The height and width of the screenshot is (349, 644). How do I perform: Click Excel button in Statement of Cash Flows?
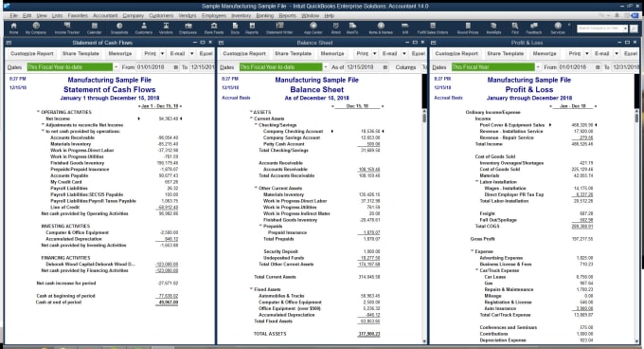(x=206, y=54)
